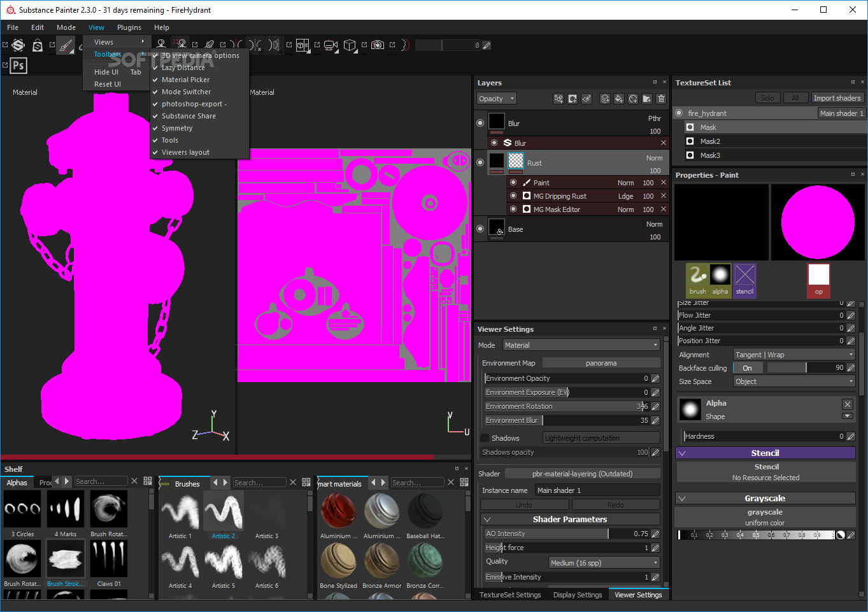Open the File menu
Screen dimensions: 868x612
click(x=13, y=27)
